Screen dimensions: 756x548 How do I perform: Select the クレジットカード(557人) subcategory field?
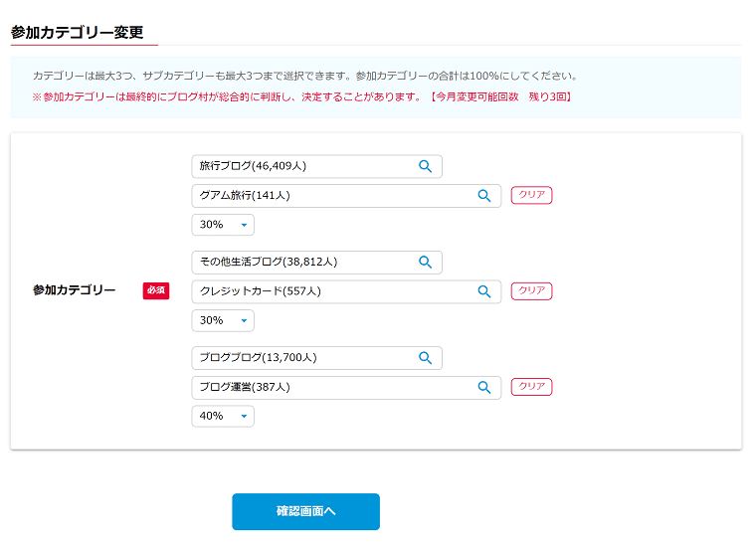346,291
